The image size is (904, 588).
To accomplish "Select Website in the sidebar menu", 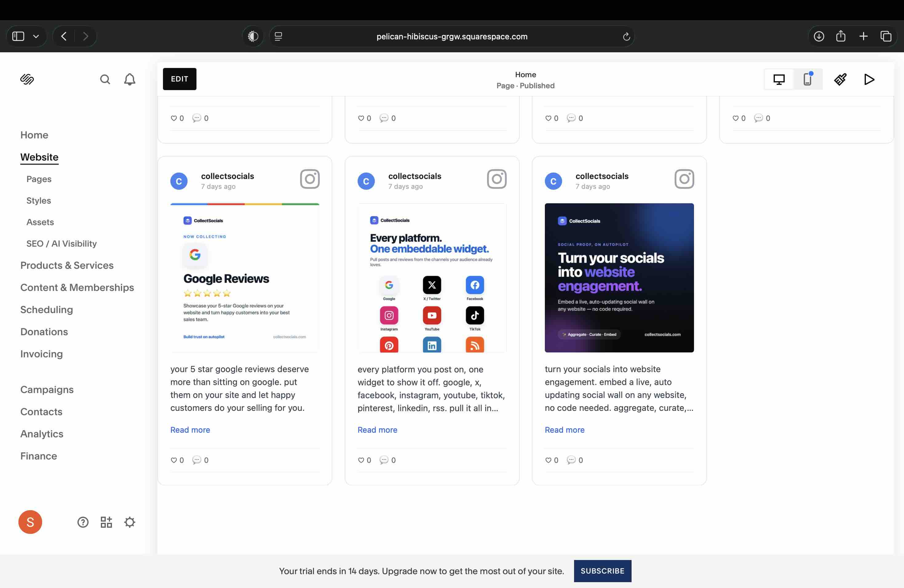I will [x=39, y=157].
